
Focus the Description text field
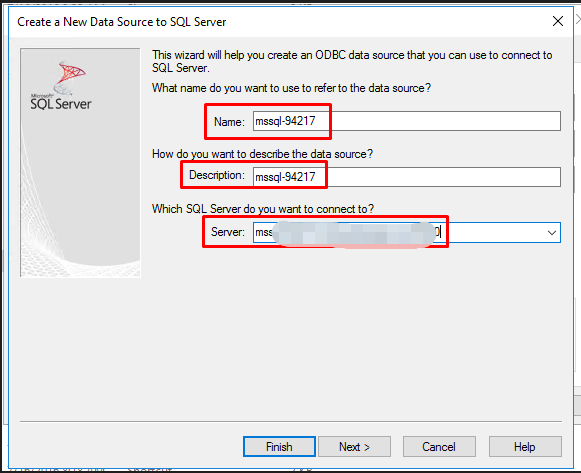pos(406,177)
